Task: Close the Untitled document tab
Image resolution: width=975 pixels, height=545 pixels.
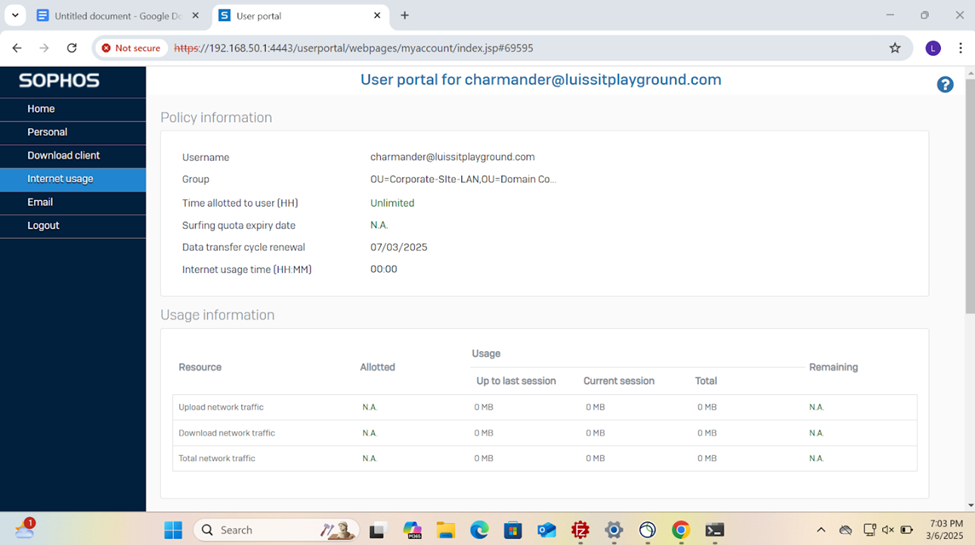Action: 195,16
